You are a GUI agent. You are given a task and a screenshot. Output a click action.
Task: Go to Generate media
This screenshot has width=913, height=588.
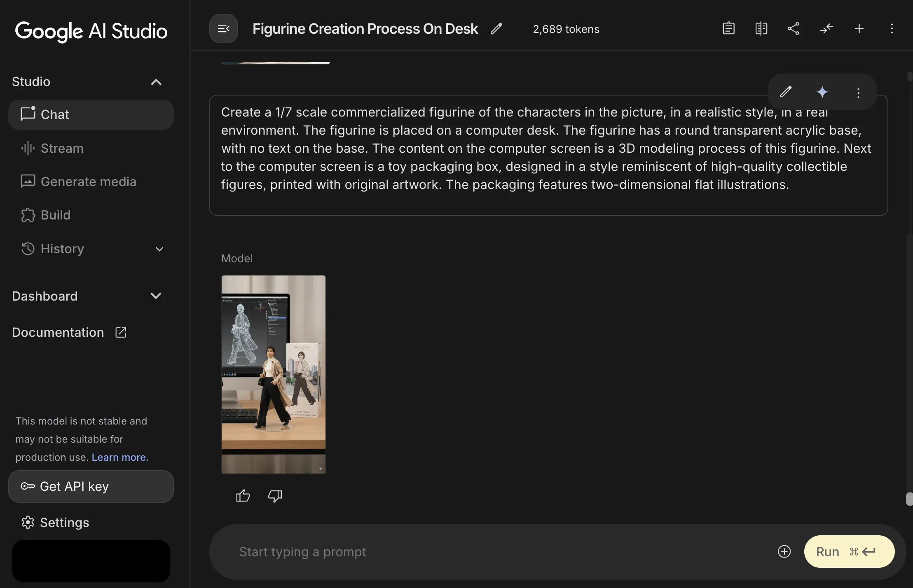(x=88, y=182)
